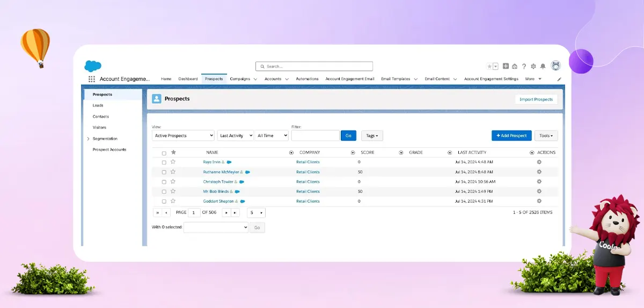Click the global Search field
The height and width of the screenshot is (308, 644).
click(314, 66)
